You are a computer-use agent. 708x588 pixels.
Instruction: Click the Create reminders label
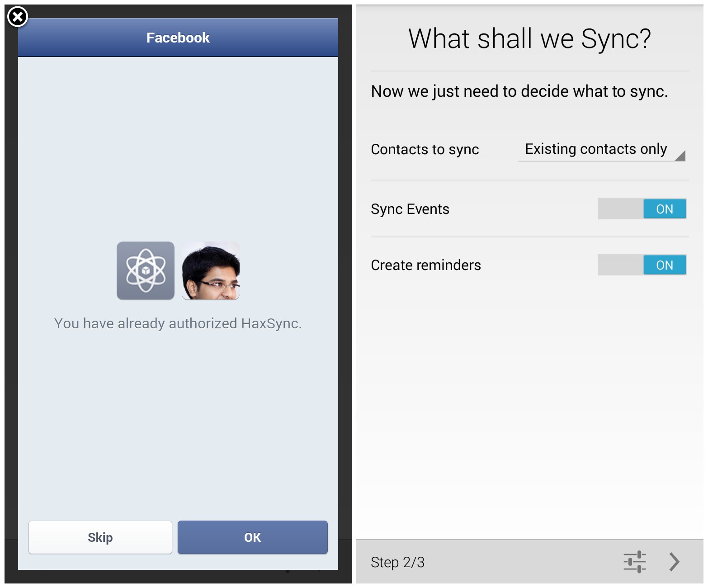425,265
